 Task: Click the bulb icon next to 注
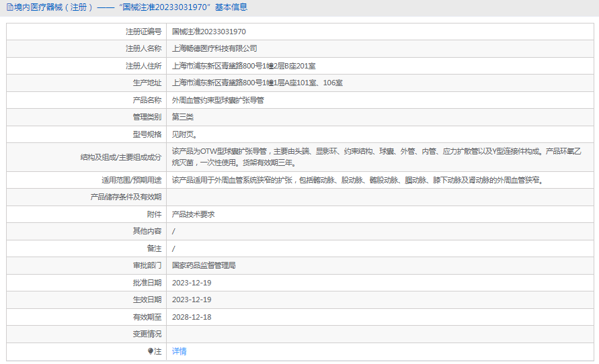click(151, 351)
